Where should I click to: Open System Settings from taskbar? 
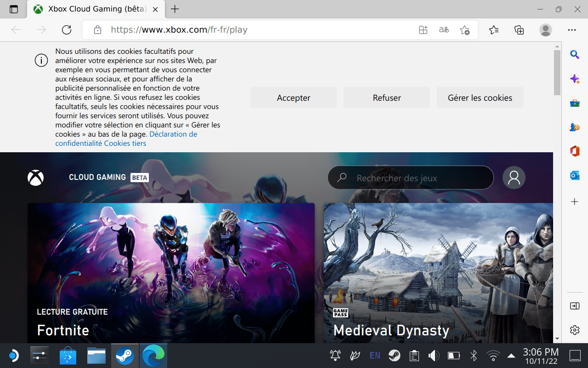pyautogui.click(x=39, y=356)
